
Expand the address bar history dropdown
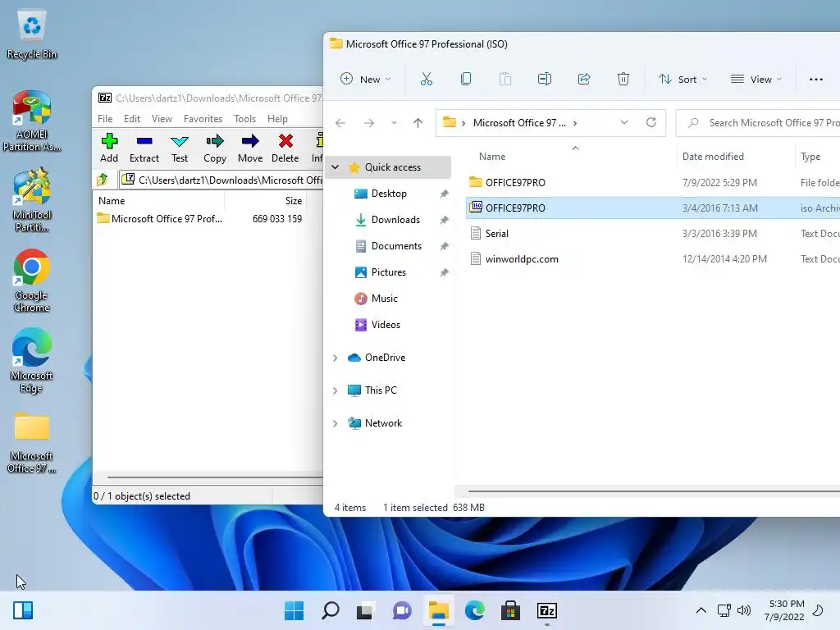[624, 123]
